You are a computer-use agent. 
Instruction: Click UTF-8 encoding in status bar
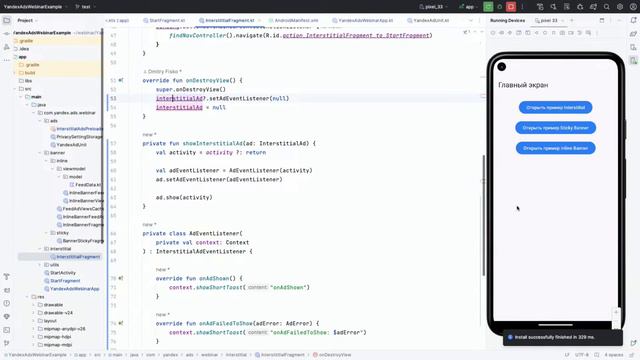[582, 355]
